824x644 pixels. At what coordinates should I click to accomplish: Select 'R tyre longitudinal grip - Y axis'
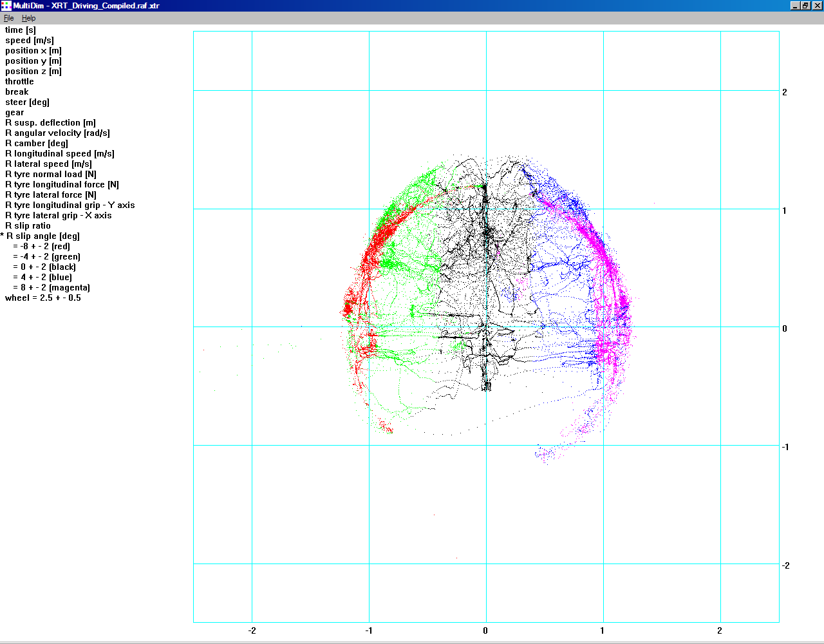(x=70, y=205)
